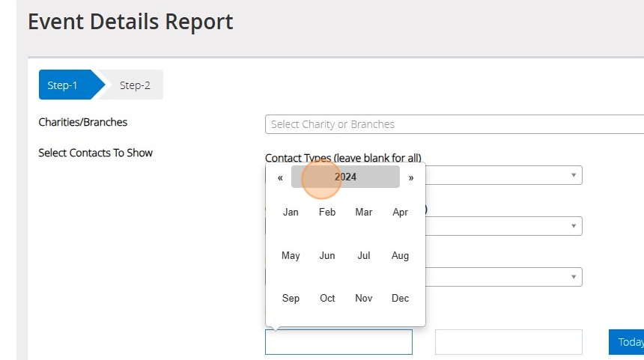This screenshot has width=644, height=360.
Task: Select Nov in month picker
Action: [364, 299]
